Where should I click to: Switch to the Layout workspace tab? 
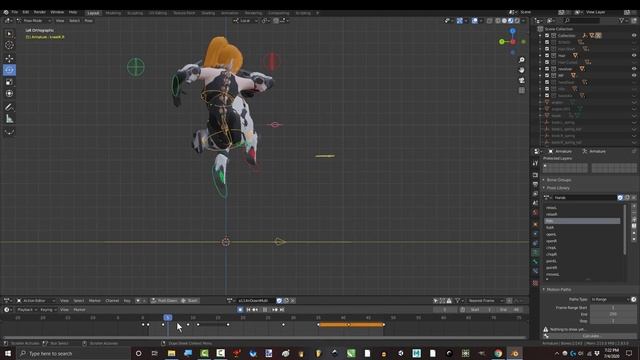(x=93, y=13)
